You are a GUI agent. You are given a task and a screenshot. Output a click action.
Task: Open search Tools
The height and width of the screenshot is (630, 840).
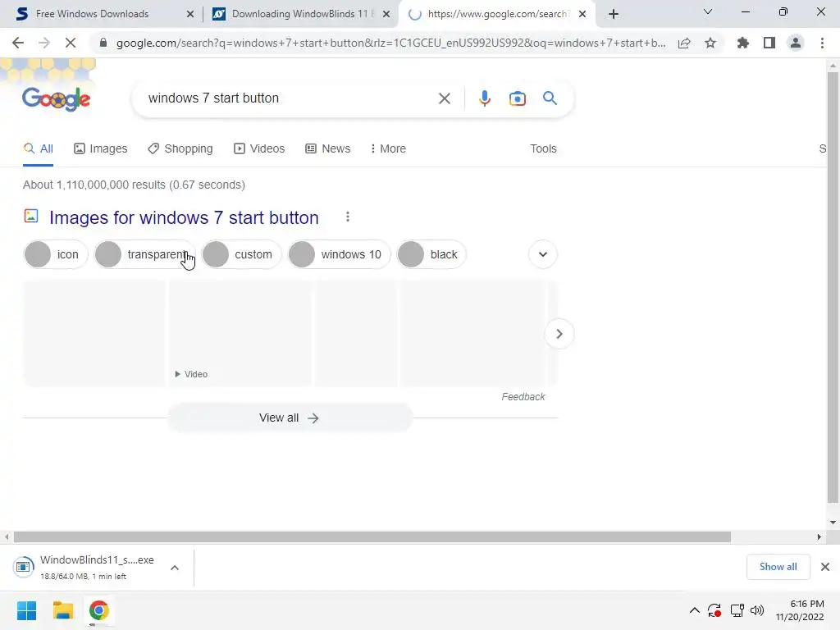pos(543,149)
